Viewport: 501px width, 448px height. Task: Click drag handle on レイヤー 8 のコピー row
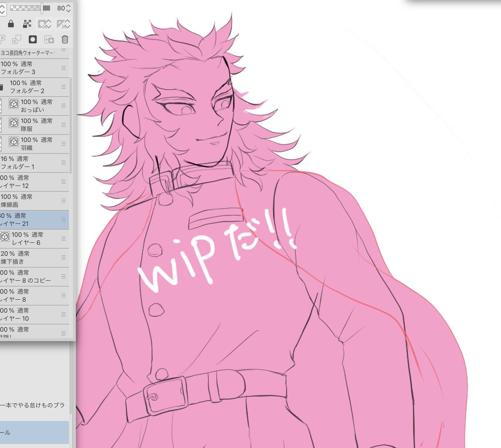coord(63,276)
